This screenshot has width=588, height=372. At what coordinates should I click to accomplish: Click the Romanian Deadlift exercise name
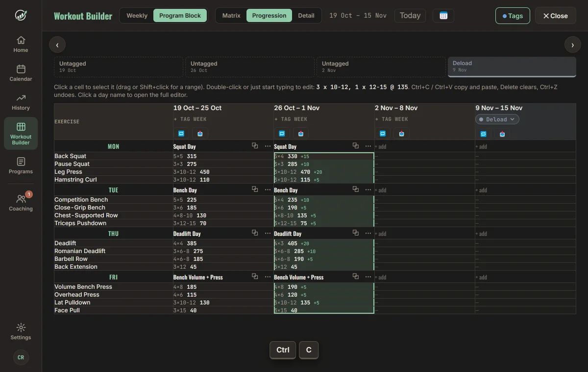pyautogui.click(x=80, y=251)
